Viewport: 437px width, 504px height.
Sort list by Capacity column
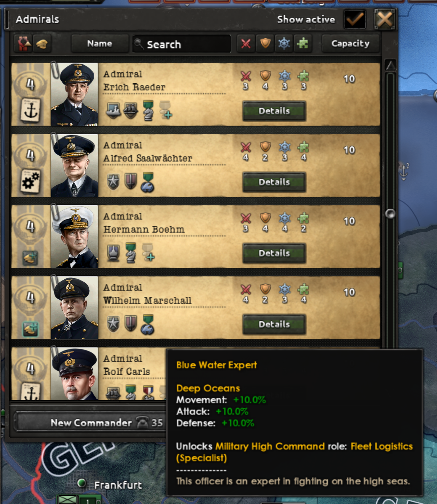pyautogui.click(x=350, y=44)
